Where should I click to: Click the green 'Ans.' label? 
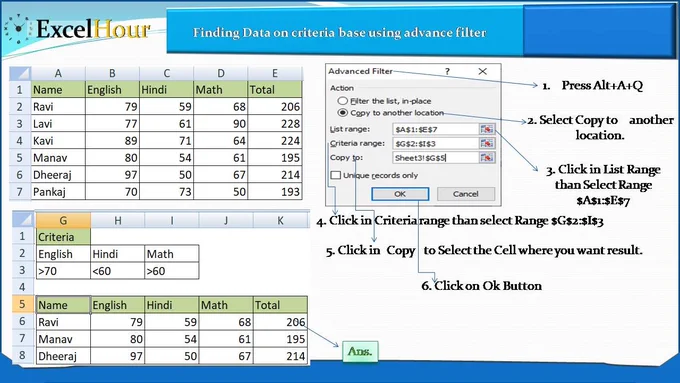tap(360, 351)
